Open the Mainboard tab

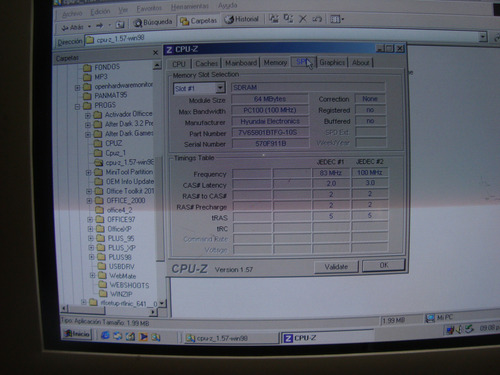[241, 63]
